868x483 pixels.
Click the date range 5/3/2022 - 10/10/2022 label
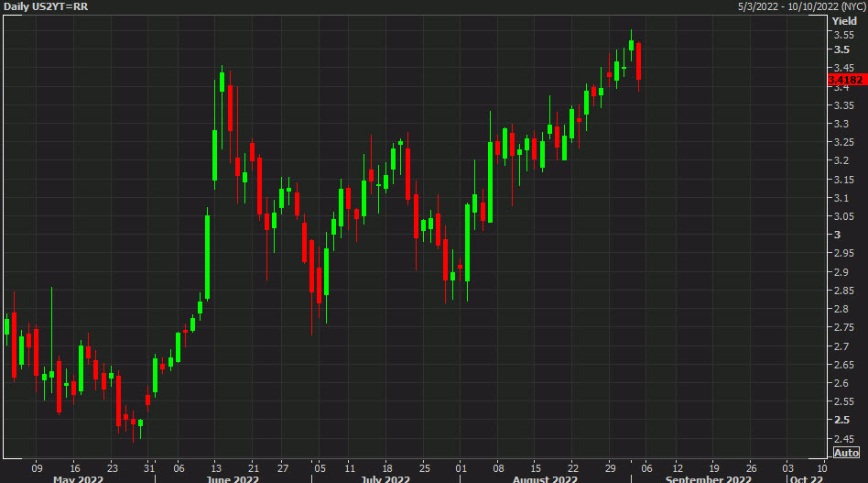pyautogui.click(x=801, y=6)
